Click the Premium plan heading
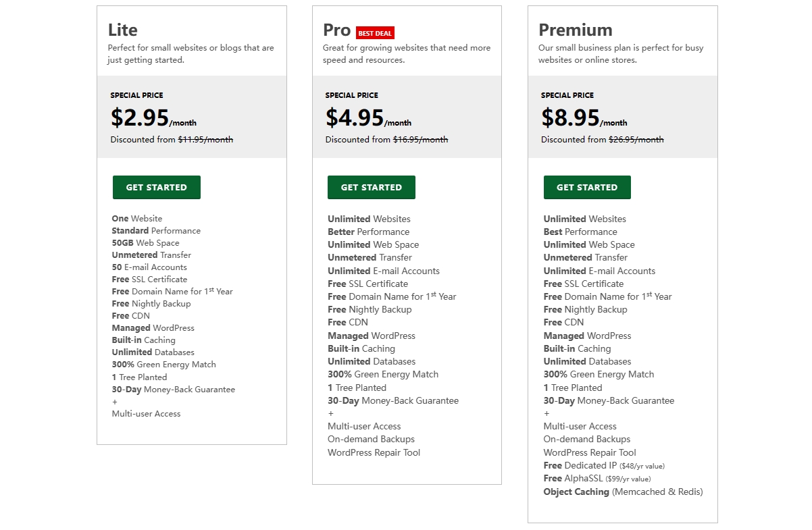 pyautogui.click(x=575, y=30)
